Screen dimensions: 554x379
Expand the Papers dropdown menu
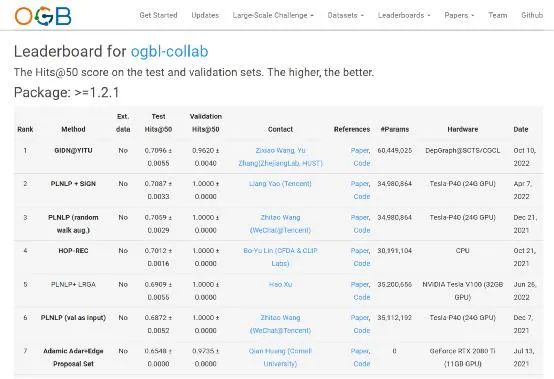click(x=459, y=15)
